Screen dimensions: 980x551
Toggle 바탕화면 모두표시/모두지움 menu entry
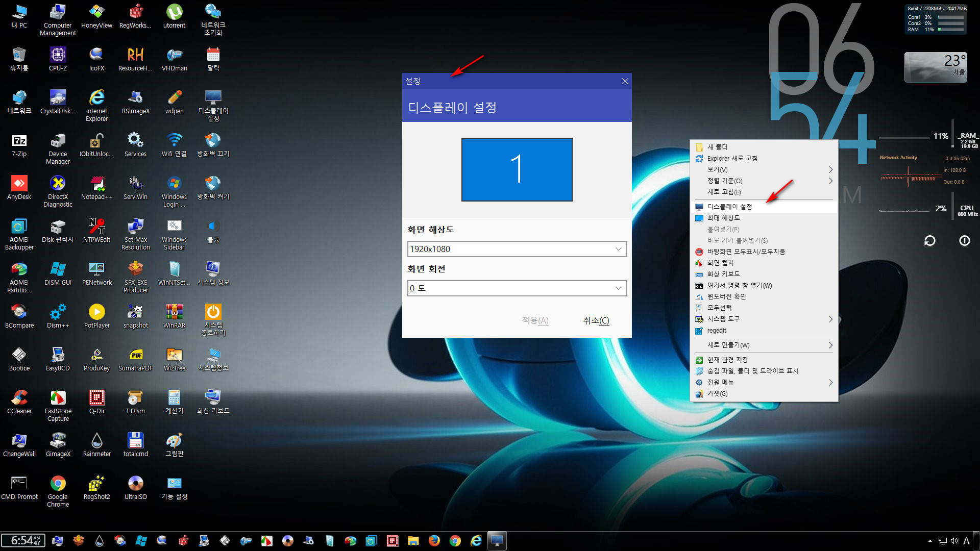[764, 252]
